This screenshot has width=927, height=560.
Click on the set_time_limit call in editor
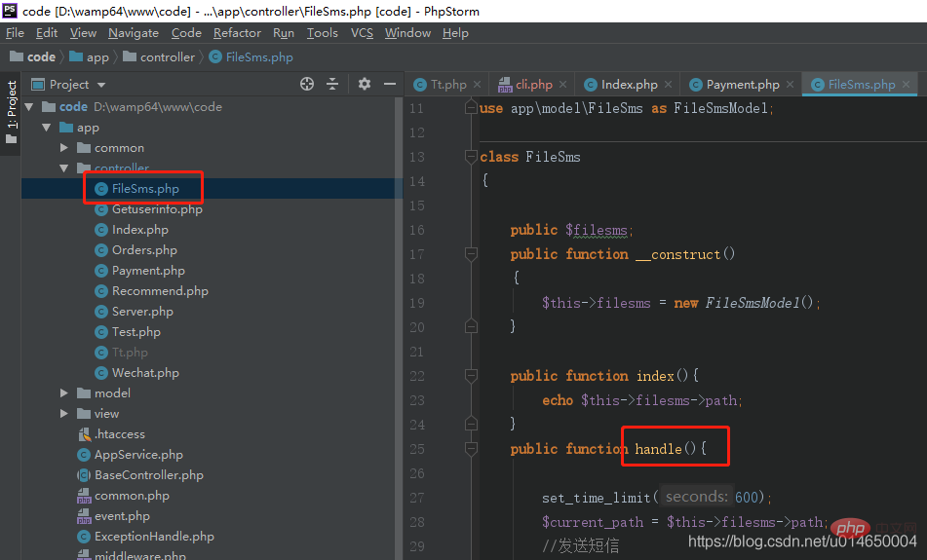click(596, 498)
